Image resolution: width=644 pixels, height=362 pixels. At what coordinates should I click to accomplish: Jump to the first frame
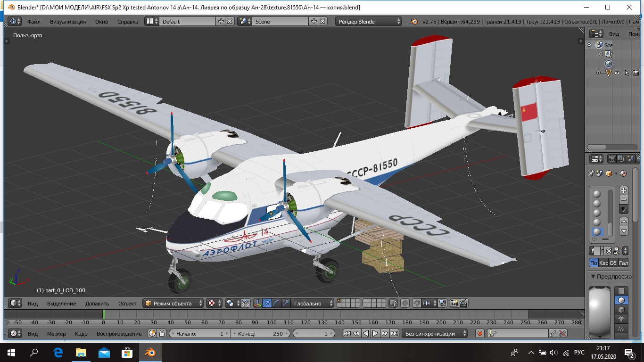click(347, 333)
